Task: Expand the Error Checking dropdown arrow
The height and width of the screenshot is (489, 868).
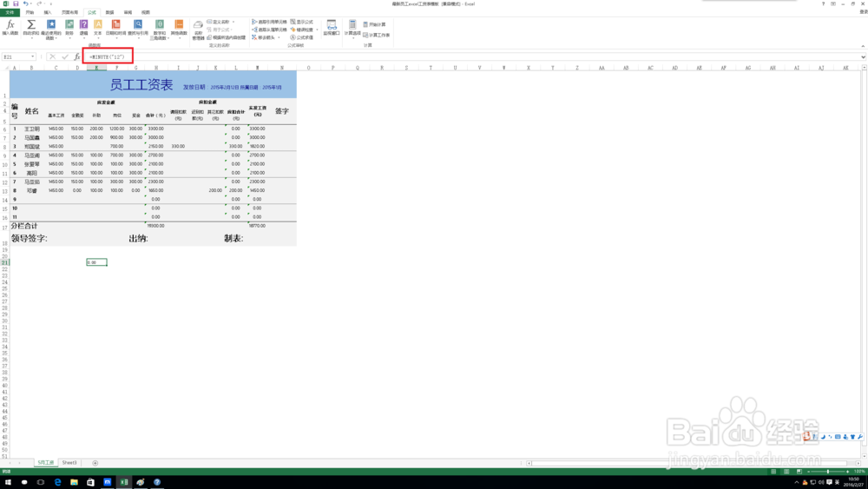Action: tap(317, 30)
